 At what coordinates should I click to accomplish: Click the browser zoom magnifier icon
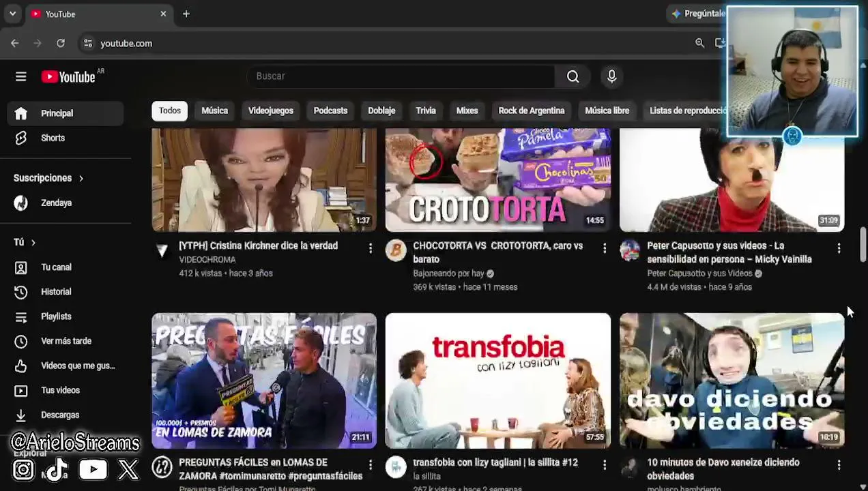click(x=699, y=43)
